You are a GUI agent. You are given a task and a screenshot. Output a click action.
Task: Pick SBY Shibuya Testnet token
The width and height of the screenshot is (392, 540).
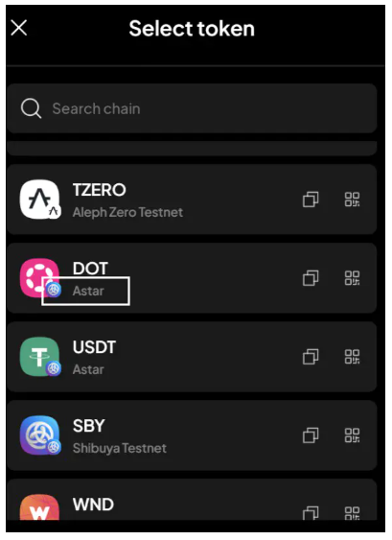pos(192,435)
